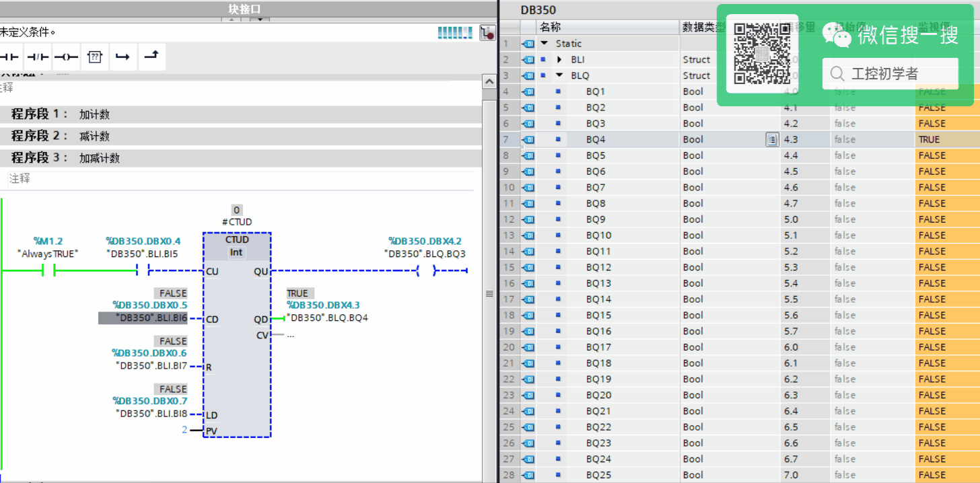Click the highlighted operand "DB350".BLI.BI6
The image size is (980, 483).
143,318
